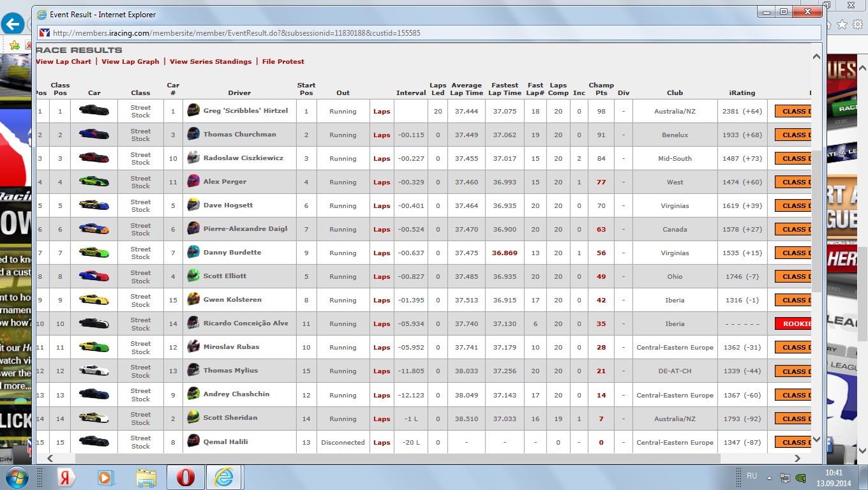Click Scott Elliott's green helmet icon
This screenshot has width=868, height=490.
(193, 276)
